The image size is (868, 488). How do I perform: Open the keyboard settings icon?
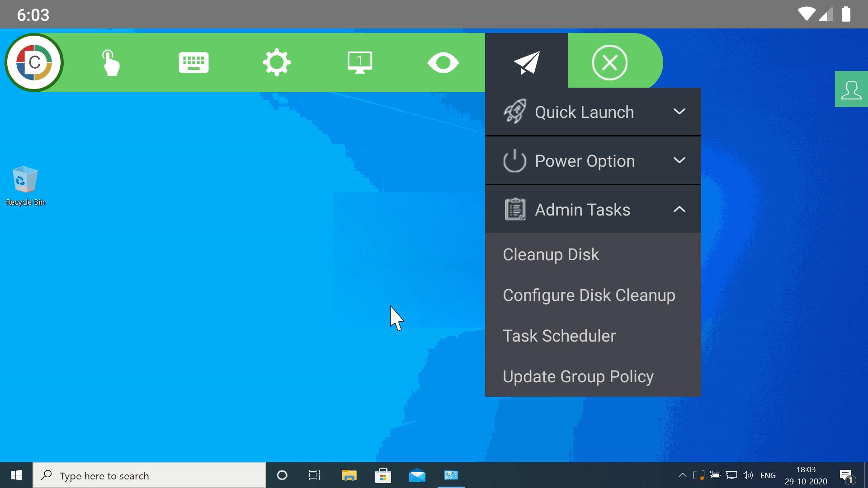pos(194,62)
